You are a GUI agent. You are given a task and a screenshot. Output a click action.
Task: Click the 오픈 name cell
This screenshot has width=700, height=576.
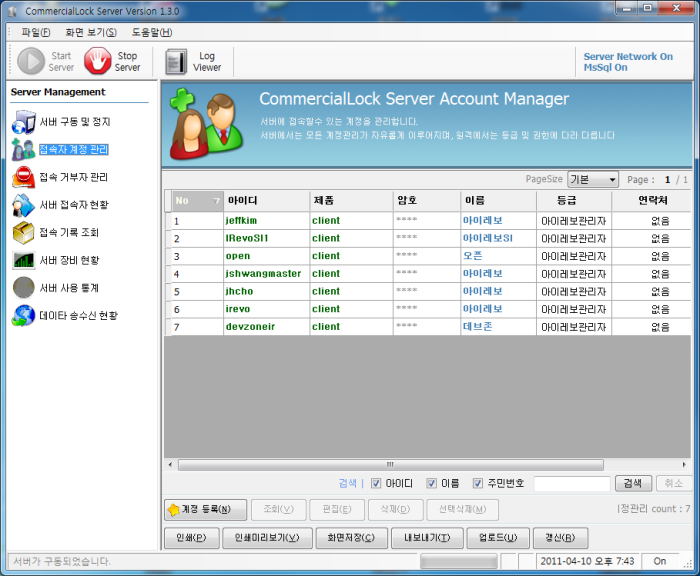click(498, 256)
